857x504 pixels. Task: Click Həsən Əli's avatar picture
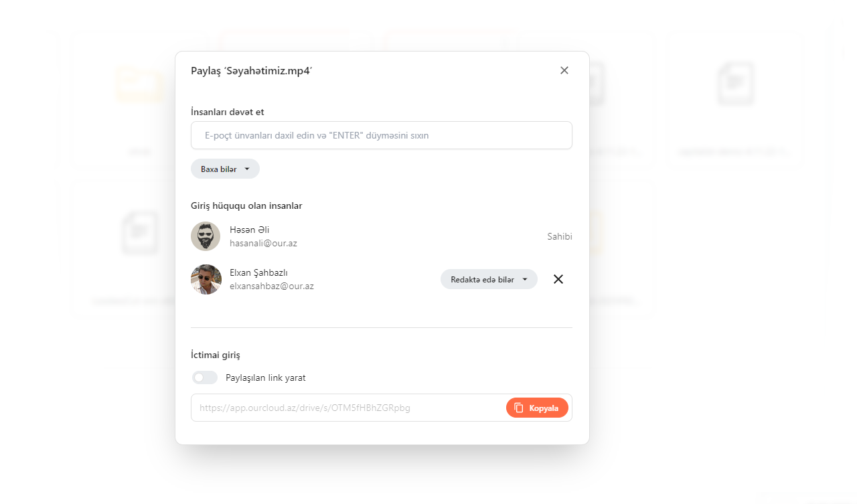(206, 236)
